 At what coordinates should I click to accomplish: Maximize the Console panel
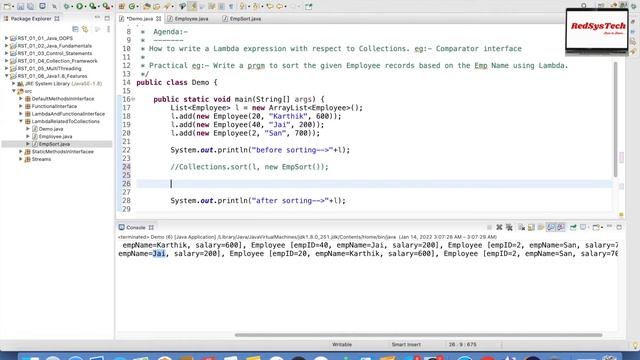(619, 227)
